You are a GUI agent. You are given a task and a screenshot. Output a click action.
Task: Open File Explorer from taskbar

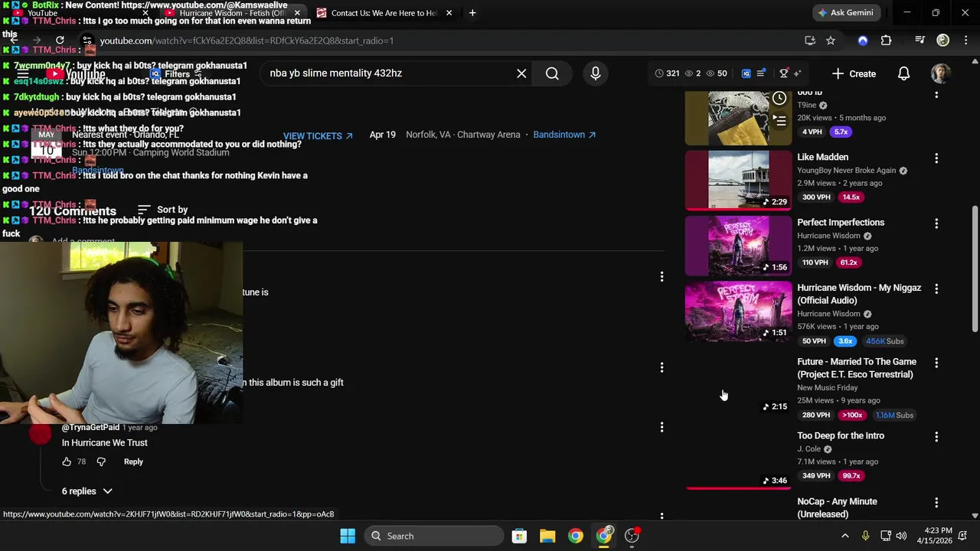pyautogui.click(x=547, y=536)
